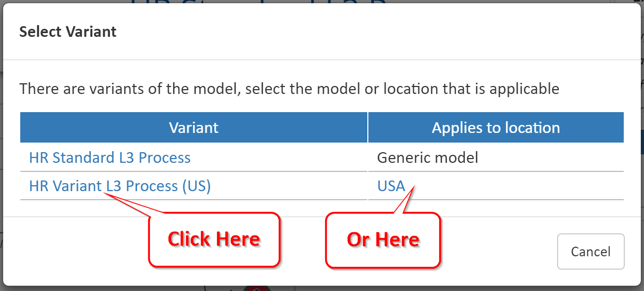Click blank header area right of Select Variant
The width and height of the screenshot is (644, 291).
(x=373, y=32)
